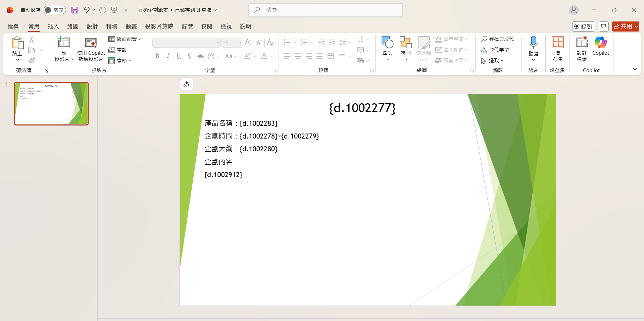Expand the font size dropdown

point(240,43)
